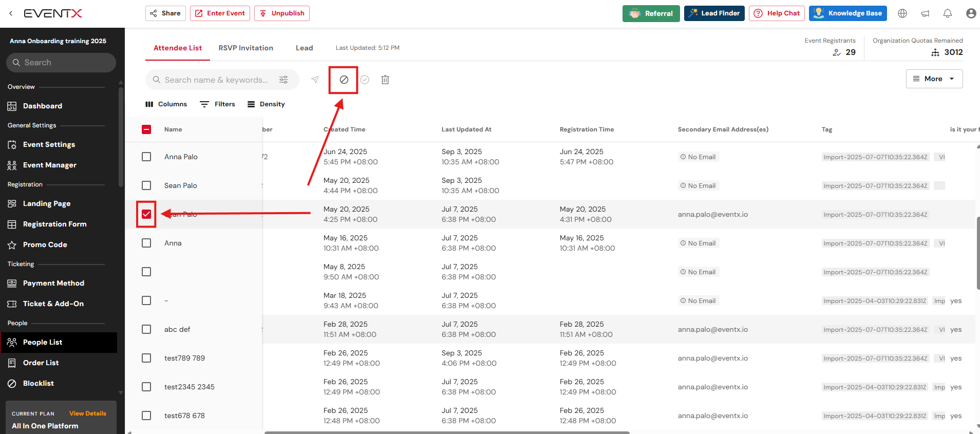Image resolution: width=980 pixels, height=434 pixels.
Task: Click the announcements megaphone icon
Action: [x=925, y=13]
